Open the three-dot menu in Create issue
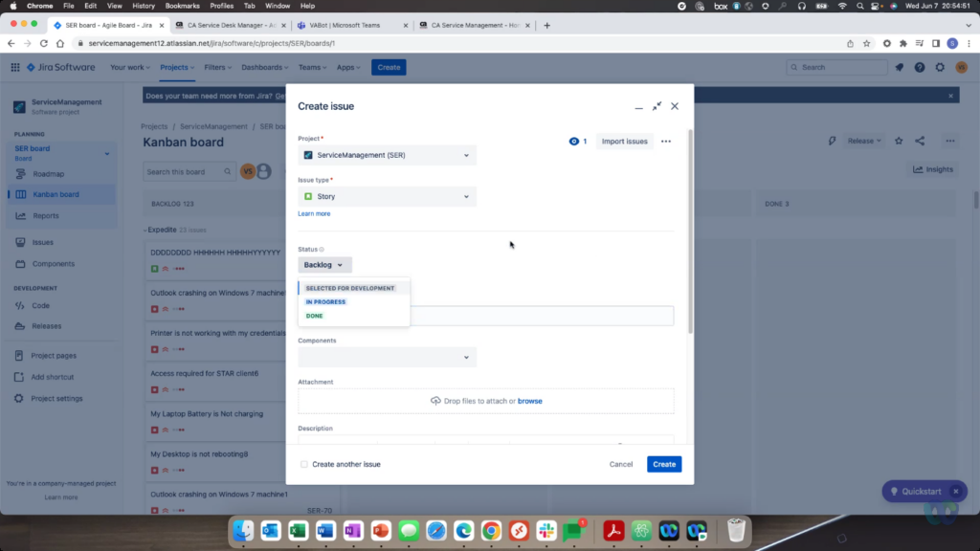The width and height of the screenshot is (980, 551). [x=666, y=142]
